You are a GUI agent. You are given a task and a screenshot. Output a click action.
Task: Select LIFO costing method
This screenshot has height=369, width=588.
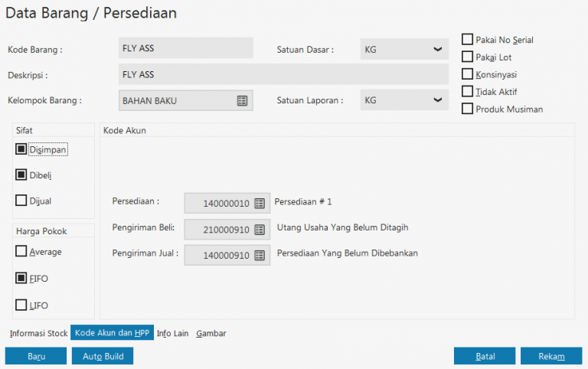point(21,305)
